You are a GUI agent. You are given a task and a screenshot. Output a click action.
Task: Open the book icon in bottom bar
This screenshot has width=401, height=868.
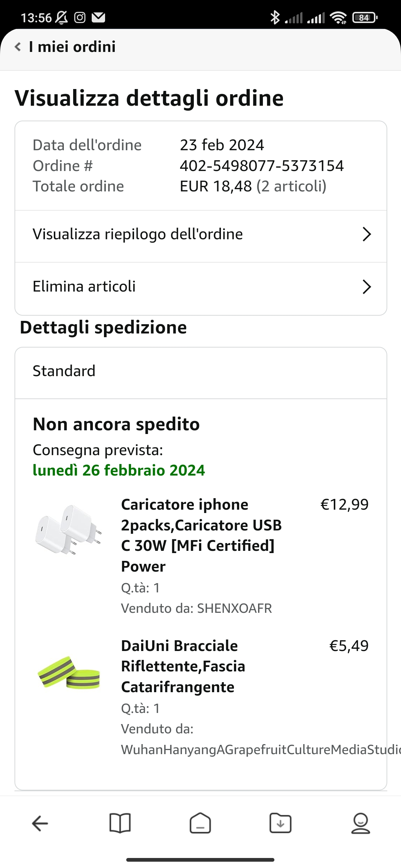120,823
